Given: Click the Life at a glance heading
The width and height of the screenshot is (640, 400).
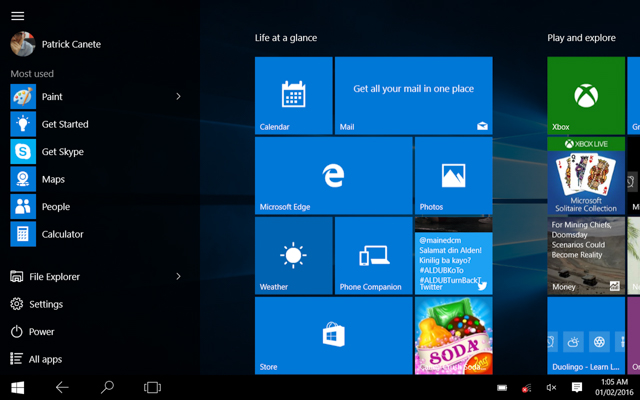Looking at the screenshot, I should coord(286,38).
